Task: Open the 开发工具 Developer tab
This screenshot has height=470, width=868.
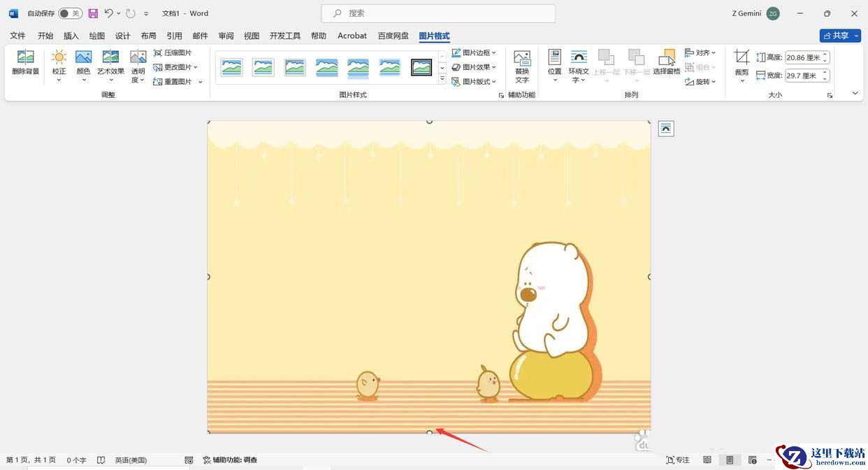Action: 285,36
